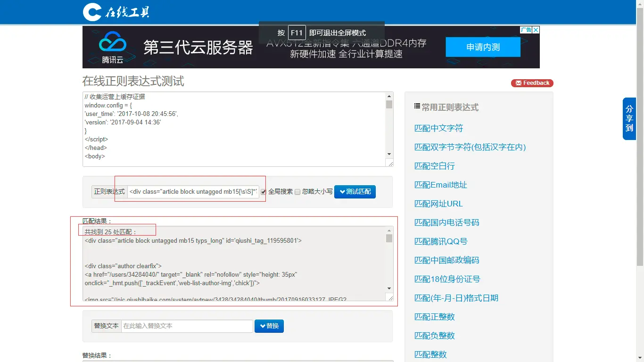Select 匹配中国邮政编码 link
Viewport: 644px width, 362px height.
pyautogui.click(x=446, y=260)
